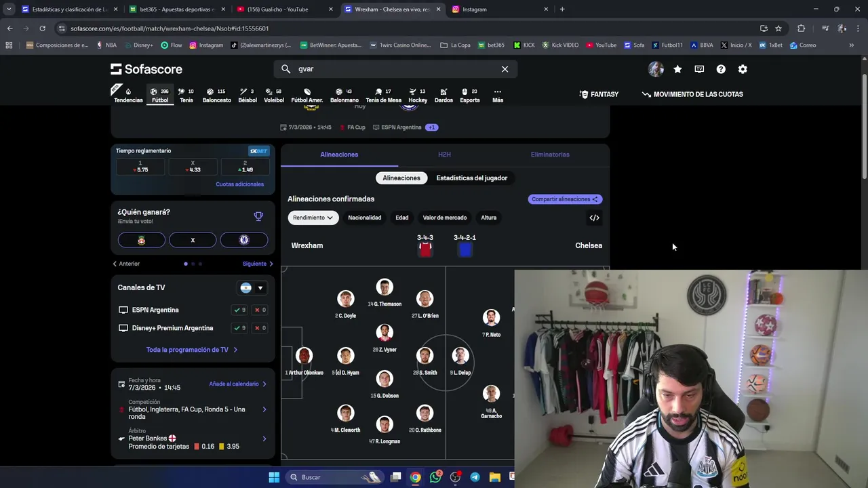Open the help question mark icon
Screen dimensions: 868x488
pos(721,69)
